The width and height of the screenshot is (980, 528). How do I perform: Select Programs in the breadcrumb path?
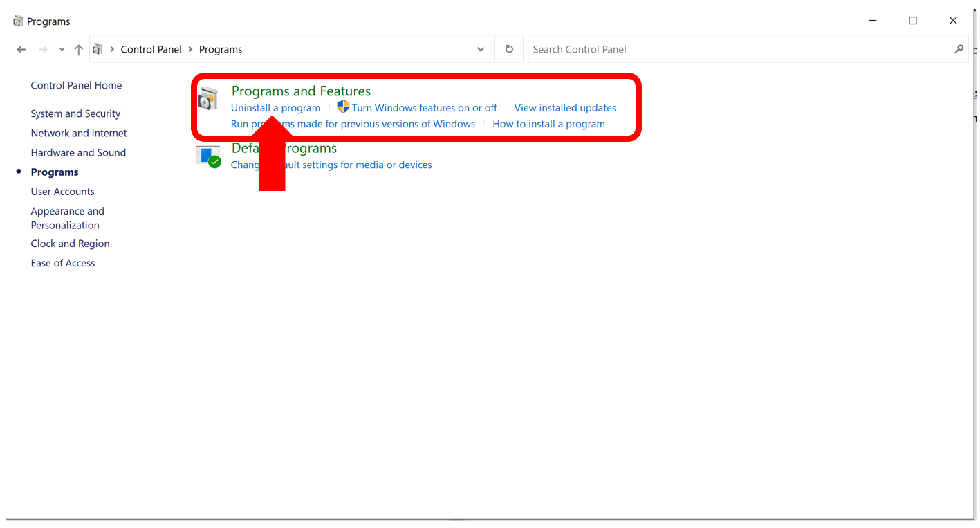(220, 49)
